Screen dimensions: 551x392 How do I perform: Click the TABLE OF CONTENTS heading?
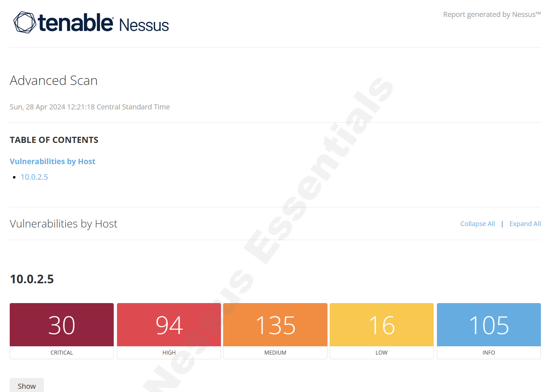click(54, 140)
